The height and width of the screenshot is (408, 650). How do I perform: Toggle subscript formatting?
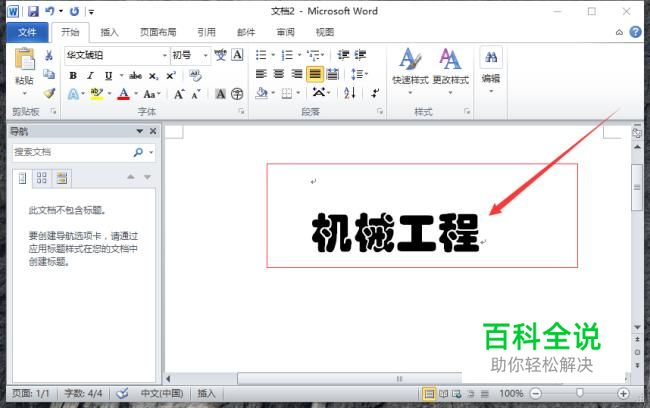(x=153, y=76)
